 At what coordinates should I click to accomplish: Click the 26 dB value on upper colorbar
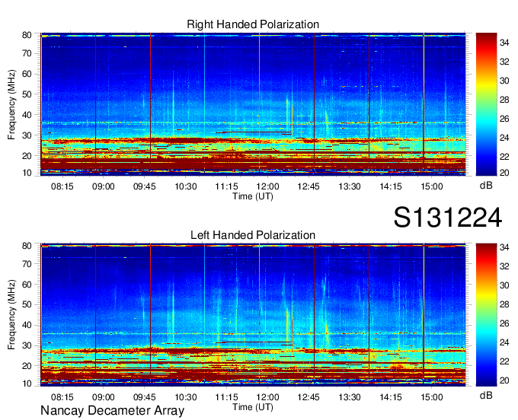tap(504, 119)
